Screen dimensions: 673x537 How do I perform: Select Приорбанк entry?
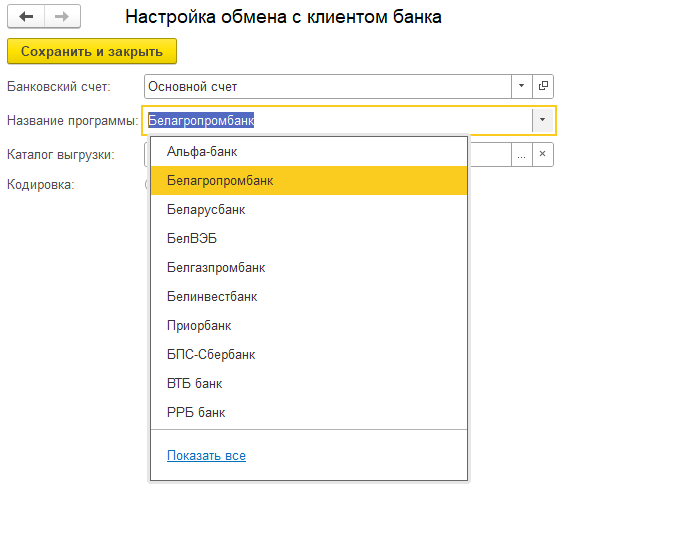point(309,325)
